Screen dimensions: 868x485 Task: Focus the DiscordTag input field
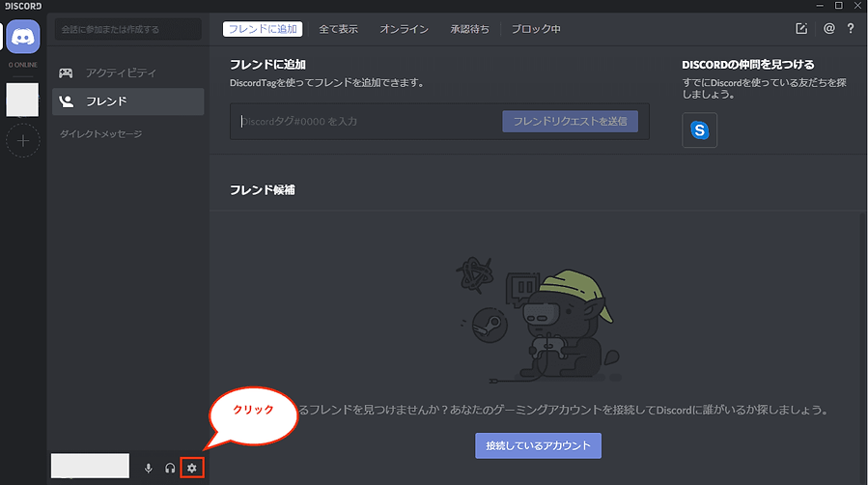coord(367,122)
